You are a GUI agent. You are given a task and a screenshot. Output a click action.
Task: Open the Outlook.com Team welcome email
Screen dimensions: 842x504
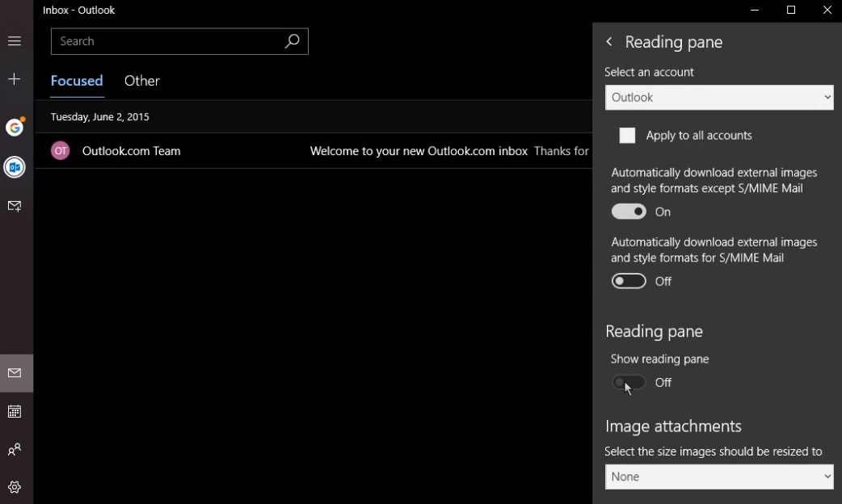click(314, 151)
